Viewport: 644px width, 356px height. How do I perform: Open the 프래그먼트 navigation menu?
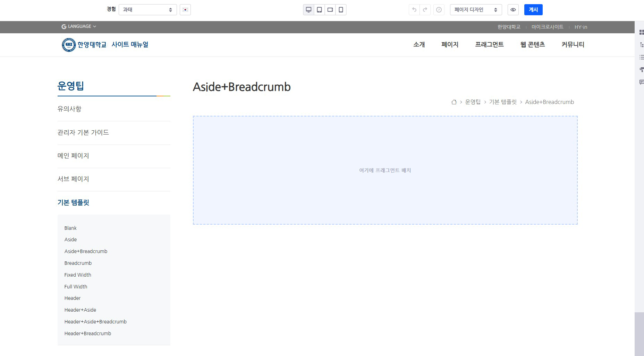click(489, 44)
